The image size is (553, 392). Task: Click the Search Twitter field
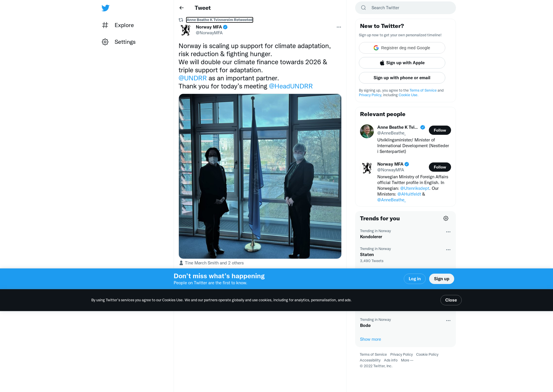click(x=406, y=8)
